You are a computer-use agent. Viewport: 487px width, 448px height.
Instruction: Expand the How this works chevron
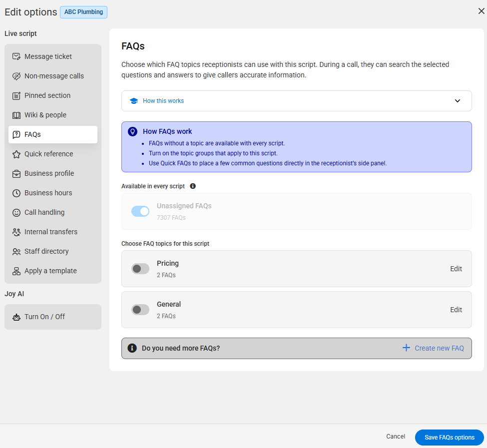click(457, 101)
